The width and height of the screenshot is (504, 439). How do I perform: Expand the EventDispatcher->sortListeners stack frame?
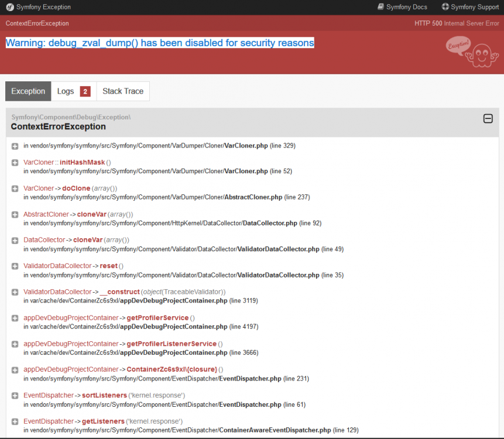(x=15, y=395)
